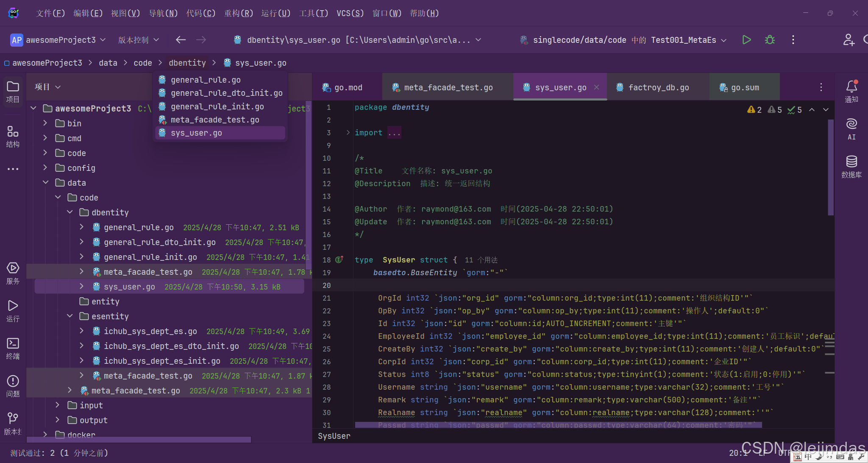Screen dimensions: 868x463
Task: Start debugging with the bug icon
Action: pyautogui.click(x=770, y=40)
